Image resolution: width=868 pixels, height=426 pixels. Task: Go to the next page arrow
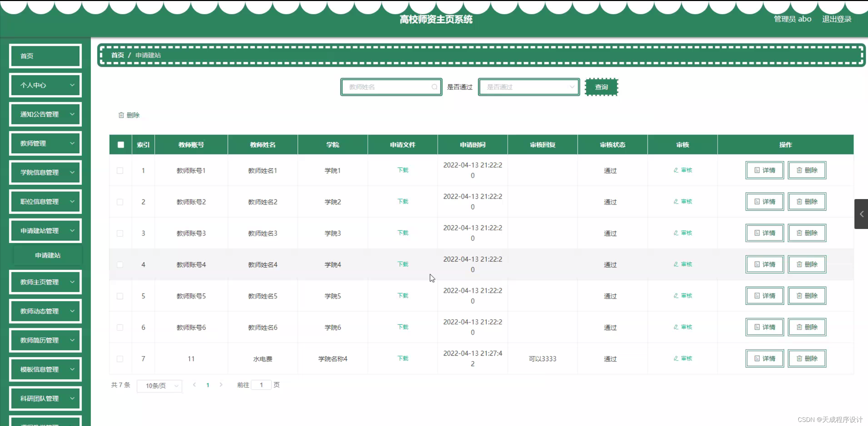coord(221,385)
